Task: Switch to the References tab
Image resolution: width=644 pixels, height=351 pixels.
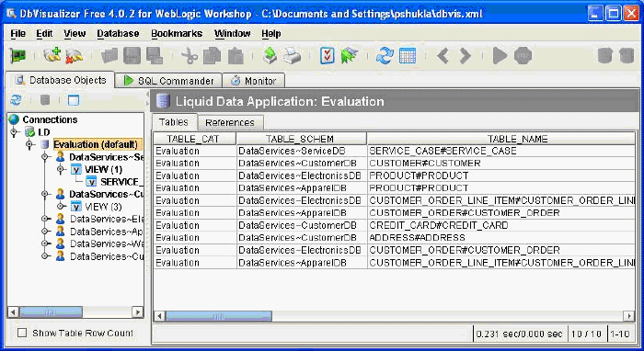Action: point(230,122)
